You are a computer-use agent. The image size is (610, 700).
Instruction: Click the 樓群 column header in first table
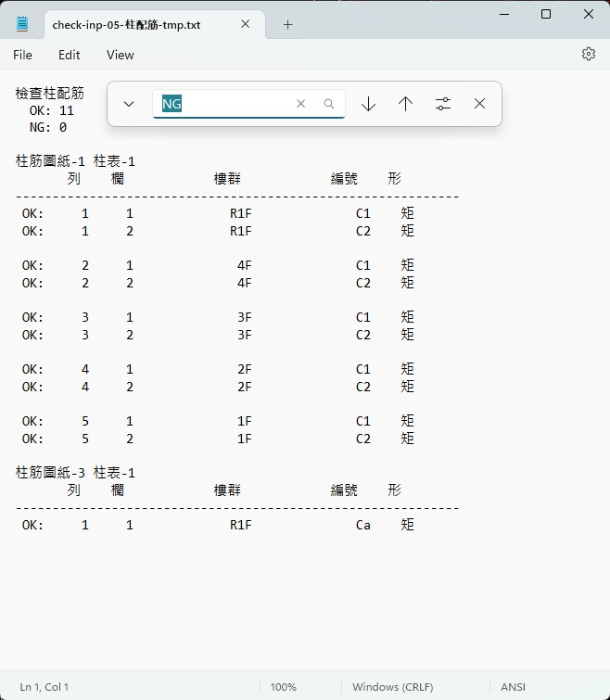[x=227, y=179]
